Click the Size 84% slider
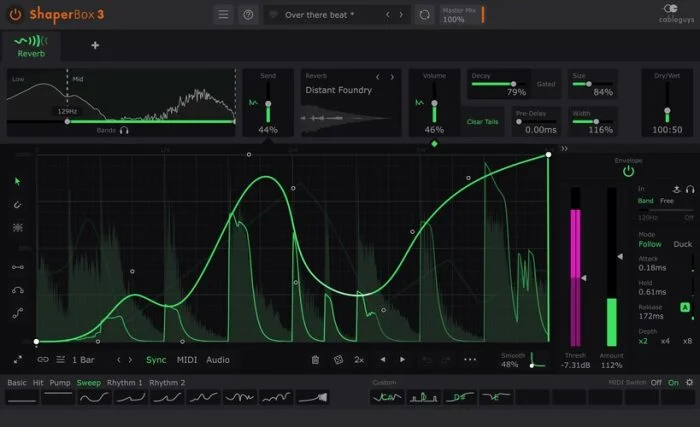Viewport: 700px width, 427px height. point(592,84)
